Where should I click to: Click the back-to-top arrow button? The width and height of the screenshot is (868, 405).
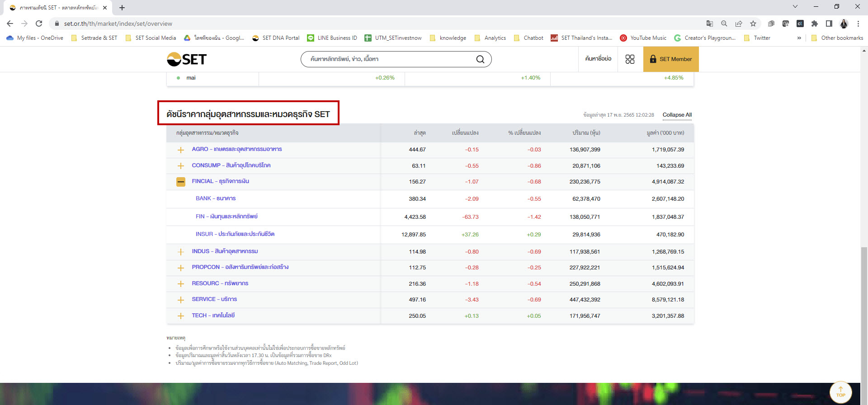840,392
